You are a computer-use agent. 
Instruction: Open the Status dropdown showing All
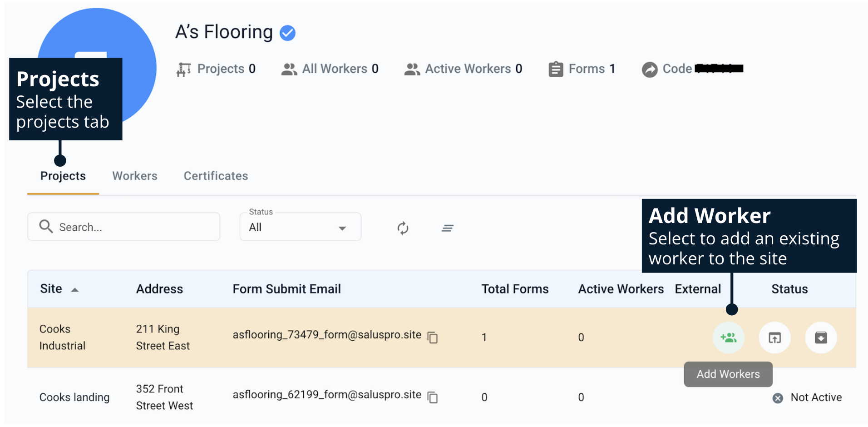coord(300,227)
